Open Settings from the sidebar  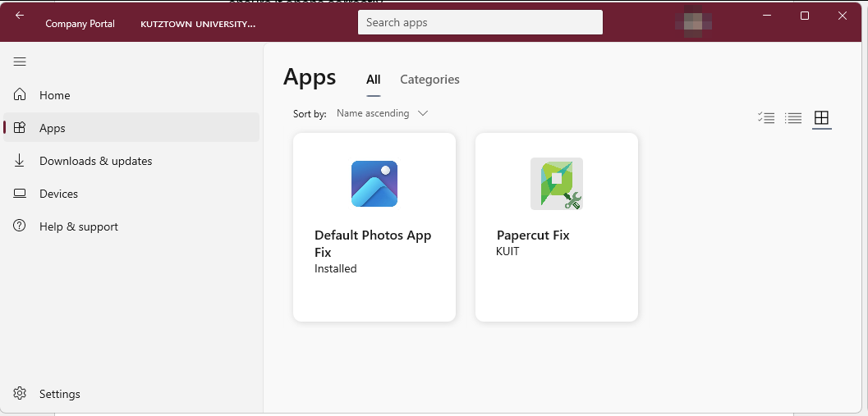click(131, 394)
